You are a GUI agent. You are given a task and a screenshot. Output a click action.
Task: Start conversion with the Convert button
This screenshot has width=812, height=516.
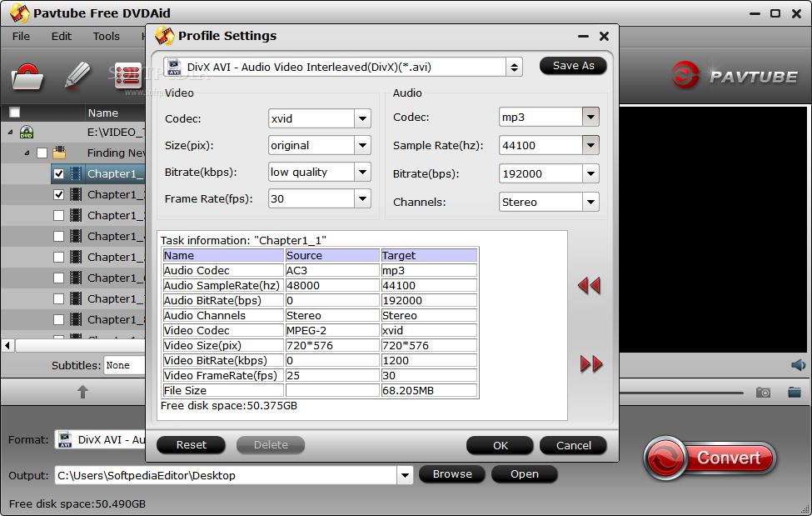click(710, 458)
